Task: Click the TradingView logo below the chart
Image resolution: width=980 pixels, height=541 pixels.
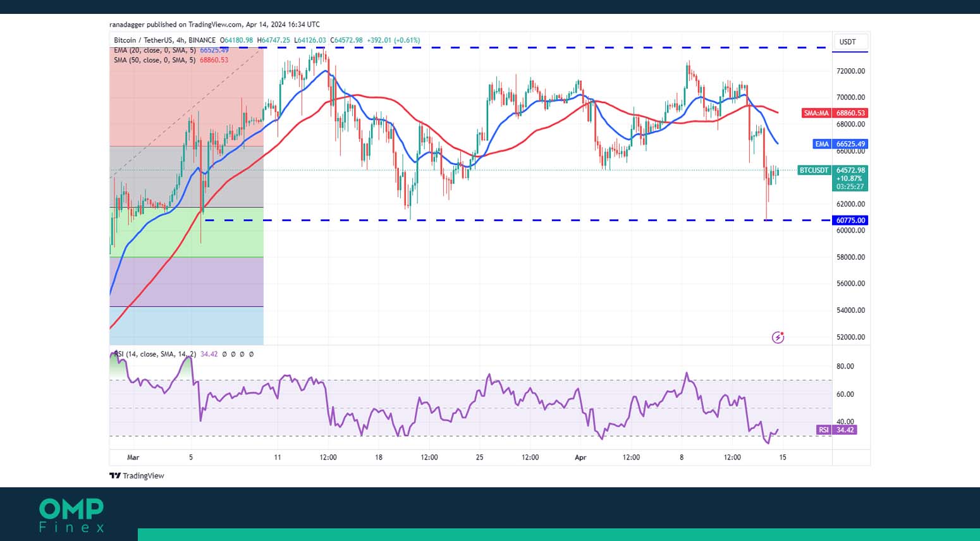Action: tap(137, 476)
